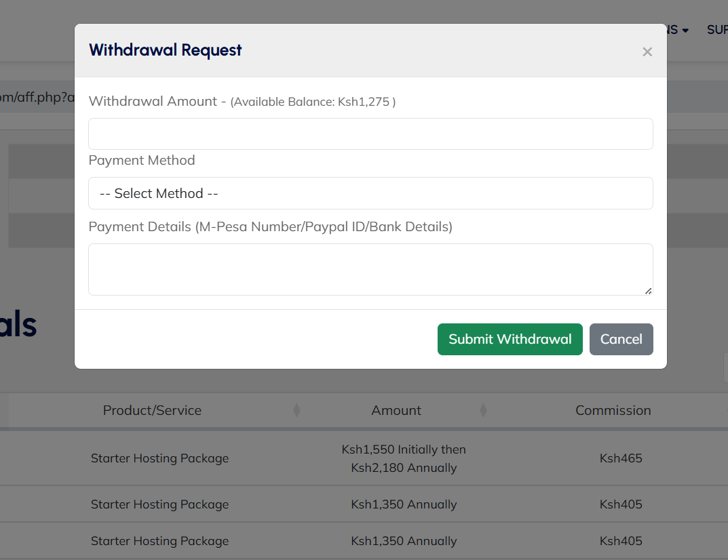
Task: Close the Withdrawal Request dialog with X
Action: pyautogui.click(x=647, y=52)
